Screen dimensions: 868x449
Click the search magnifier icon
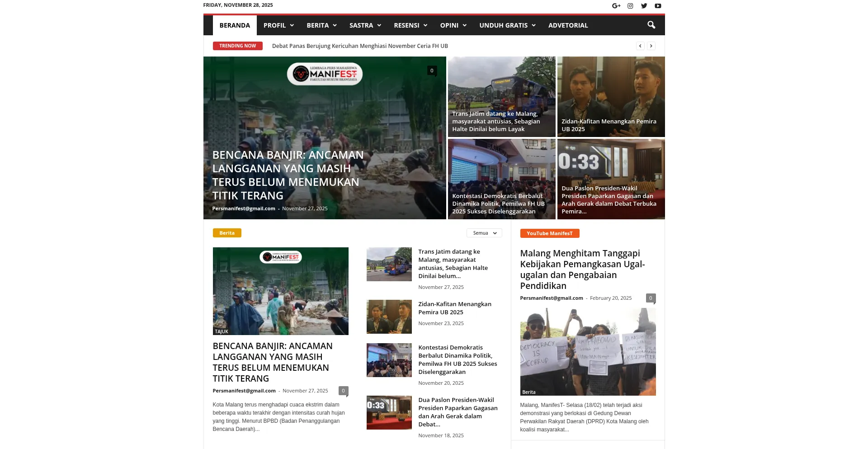pos(651,25)
